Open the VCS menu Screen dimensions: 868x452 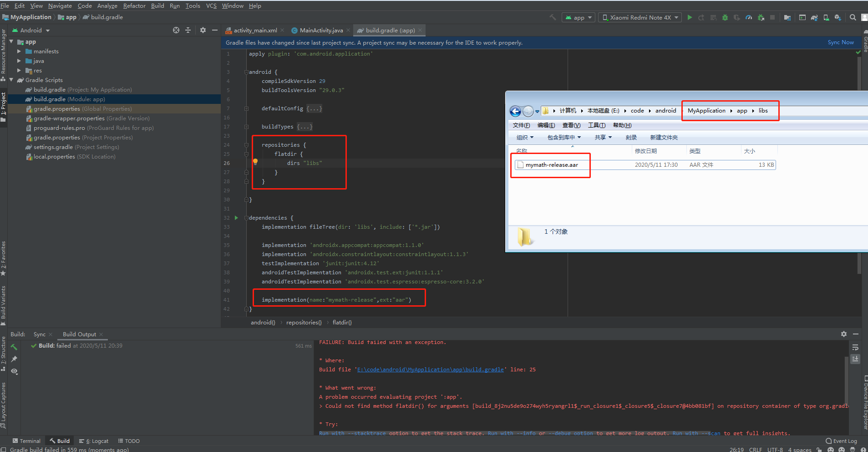click(211, 6)
